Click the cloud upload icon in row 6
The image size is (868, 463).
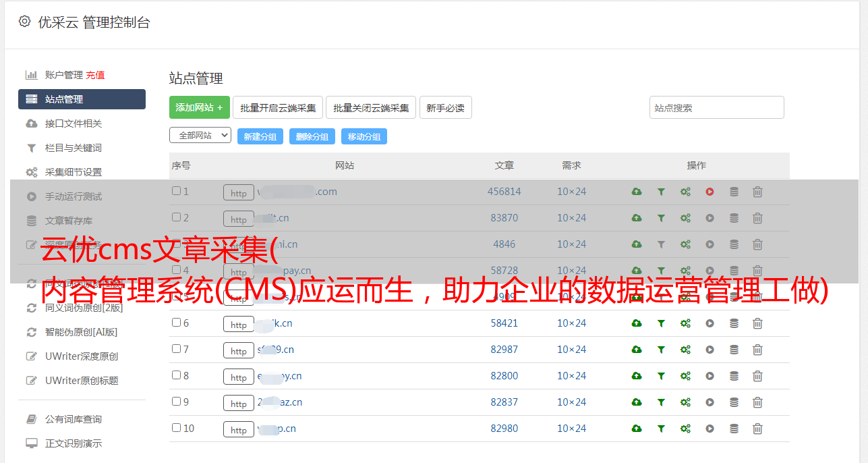tap(637, 323)
